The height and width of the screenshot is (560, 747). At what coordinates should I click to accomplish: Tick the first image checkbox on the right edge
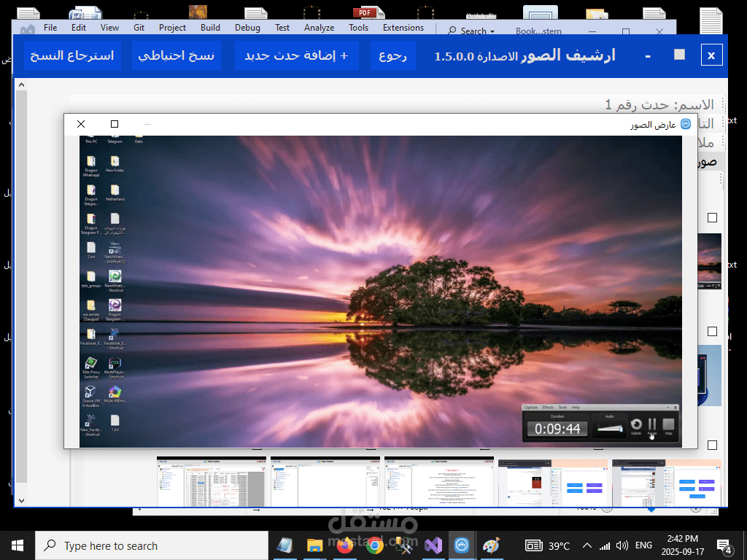(712, 217)
